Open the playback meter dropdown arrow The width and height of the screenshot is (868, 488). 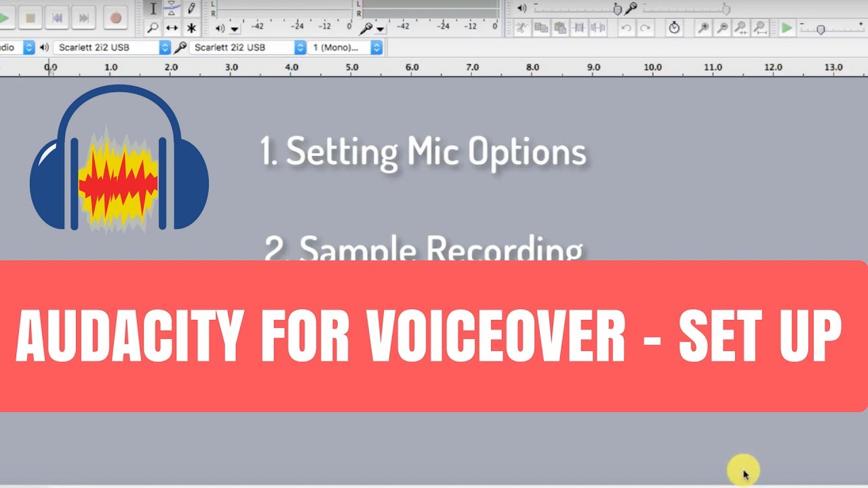(x=235, y=29)
